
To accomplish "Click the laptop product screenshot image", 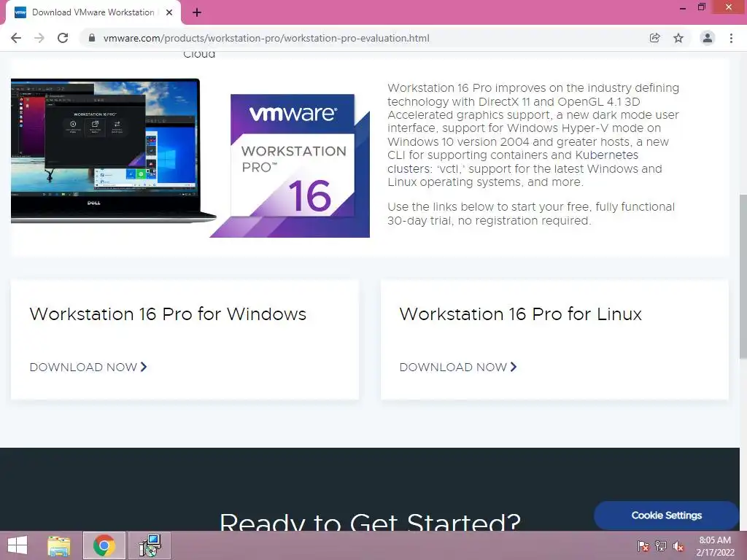I will pos(113,150).
